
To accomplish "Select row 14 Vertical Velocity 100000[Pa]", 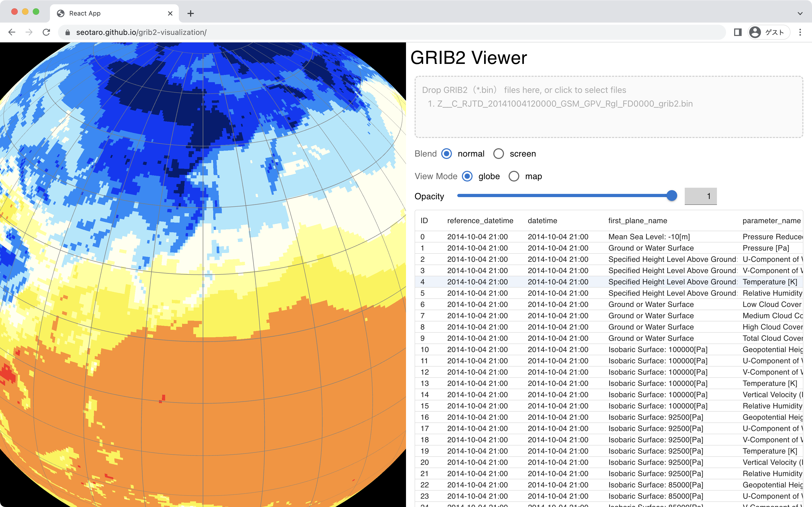I will point(608,395).
